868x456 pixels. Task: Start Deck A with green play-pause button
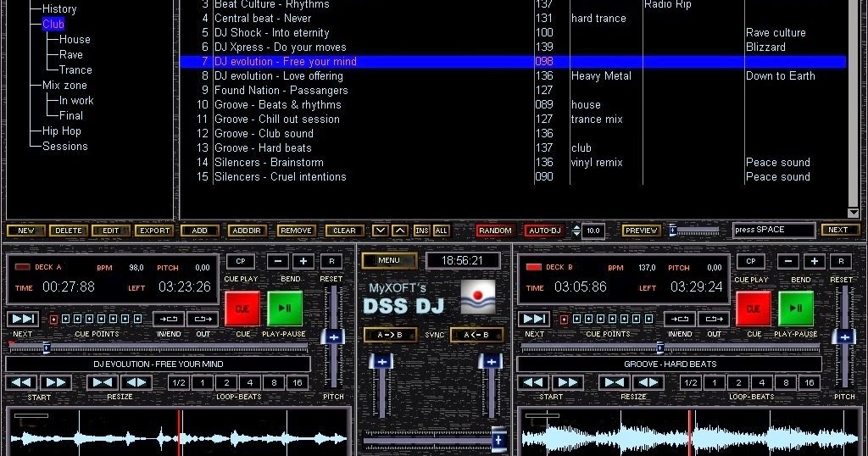(285, 309)
